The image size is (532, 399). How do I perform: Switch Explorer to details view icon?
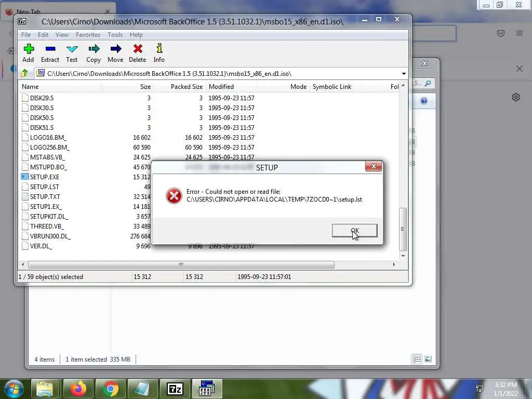[417, 359]
